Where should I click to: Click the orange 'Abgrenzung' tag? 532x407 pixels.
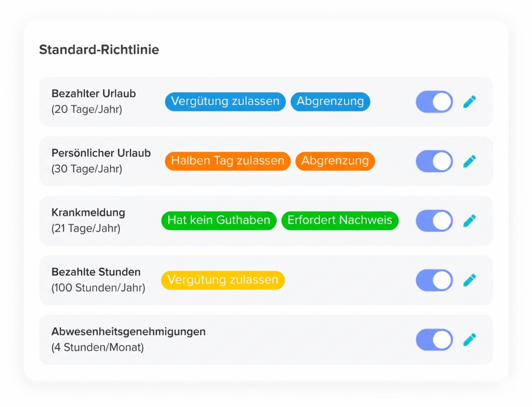coord(335,161)
